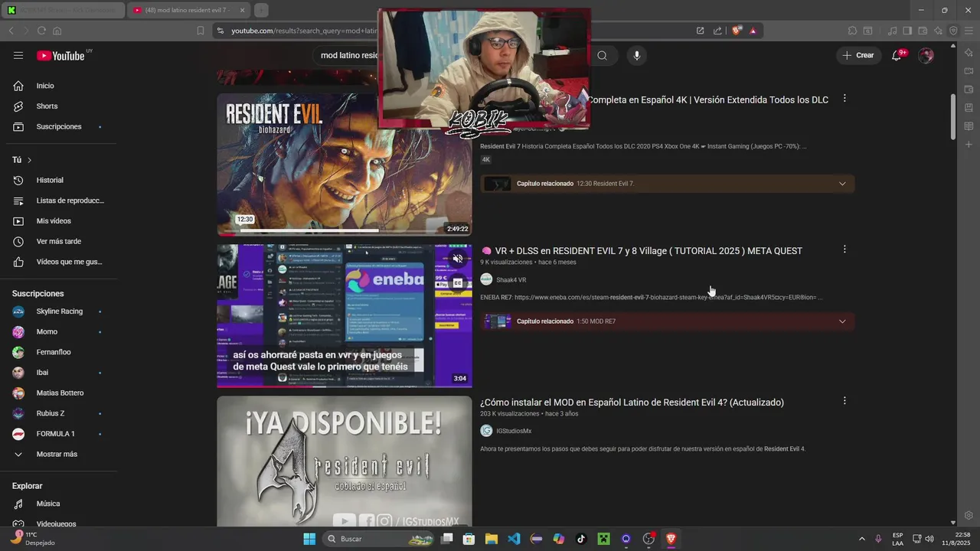This screenshot has width=980, height=551.
Task: Click the Crear button
Action: 858,55
